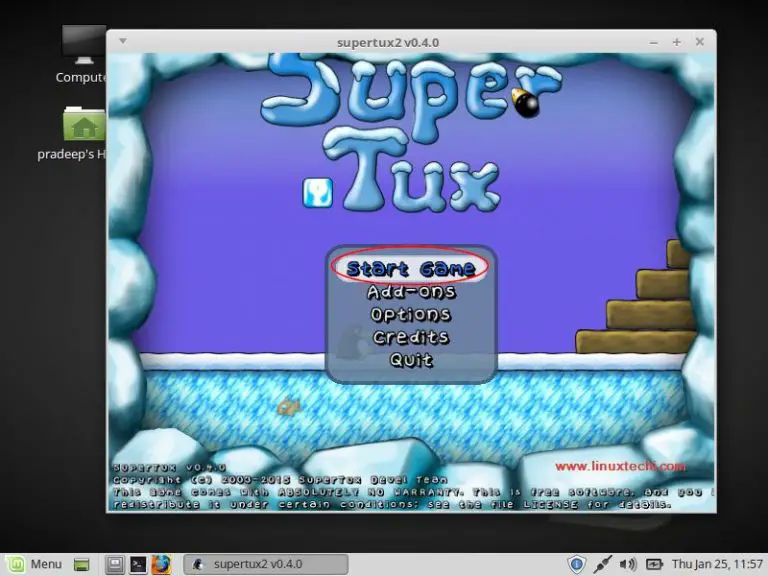
Task: Select the Computer desktop icon
Action: (82, 54)
